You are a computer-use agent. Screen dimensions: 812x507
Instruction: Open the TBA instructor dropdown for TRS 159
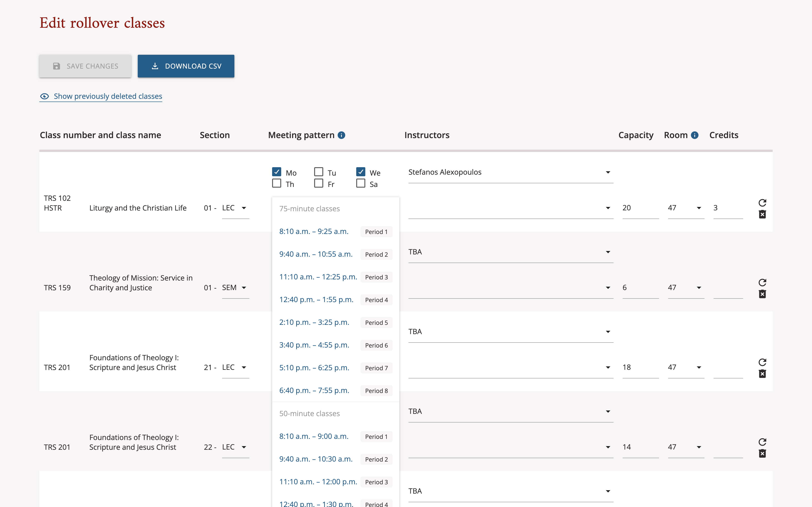[511, 252]
